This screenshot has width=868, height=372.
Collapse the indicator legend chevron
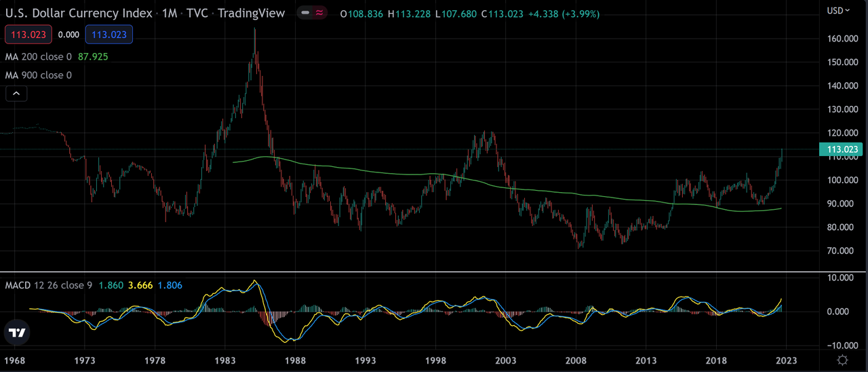[16, 94]
